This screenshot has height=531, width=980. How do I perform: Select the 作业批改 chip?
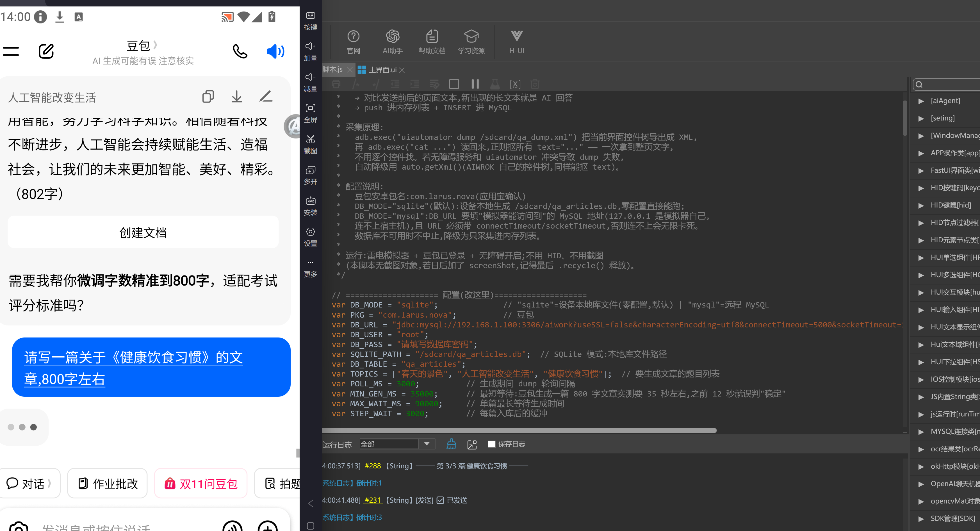pos(107,484)
